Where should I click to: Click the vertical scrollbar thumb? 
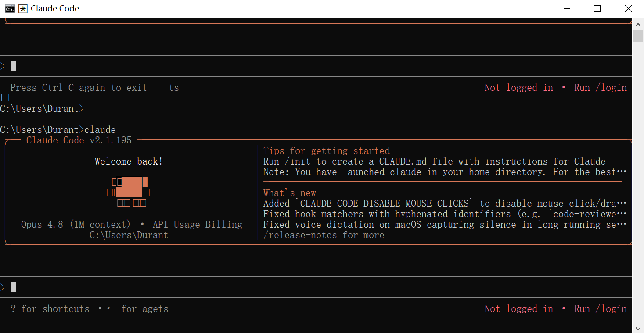pyautogui.click(x=638, y=36)
